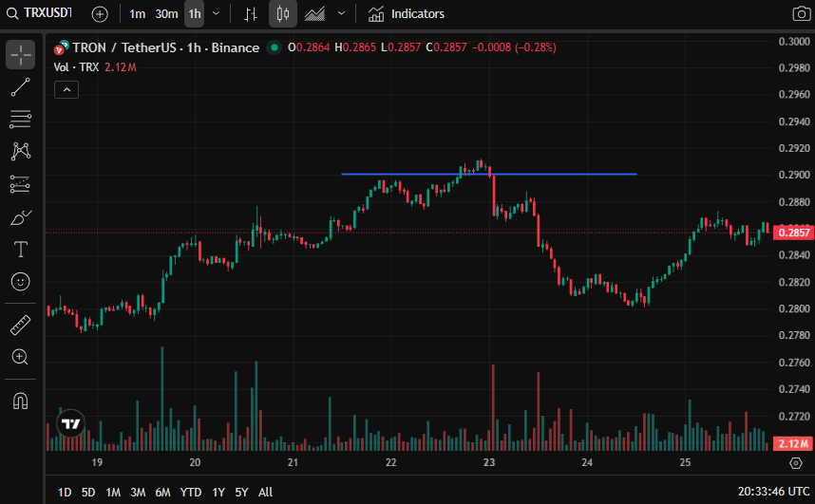Select the XABCD pattern tool
The height and width of the screenshot is (504, 815).
pos(20,152)
